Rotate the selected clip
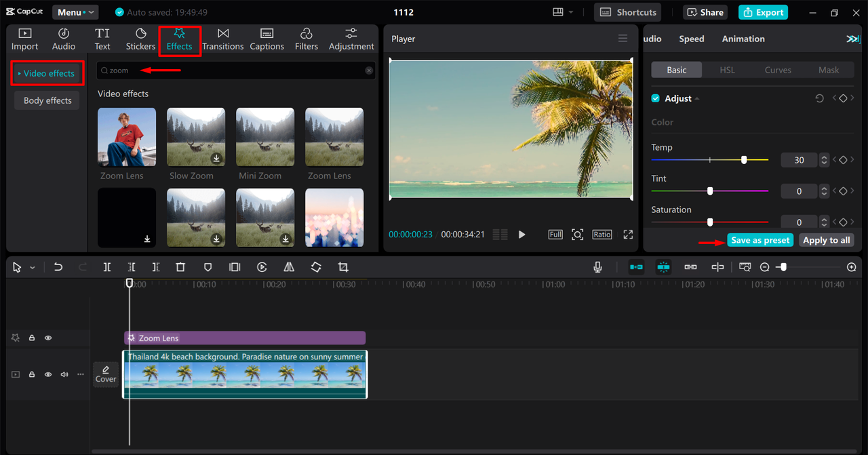This screenshot has width=868, height=455. 316,267
